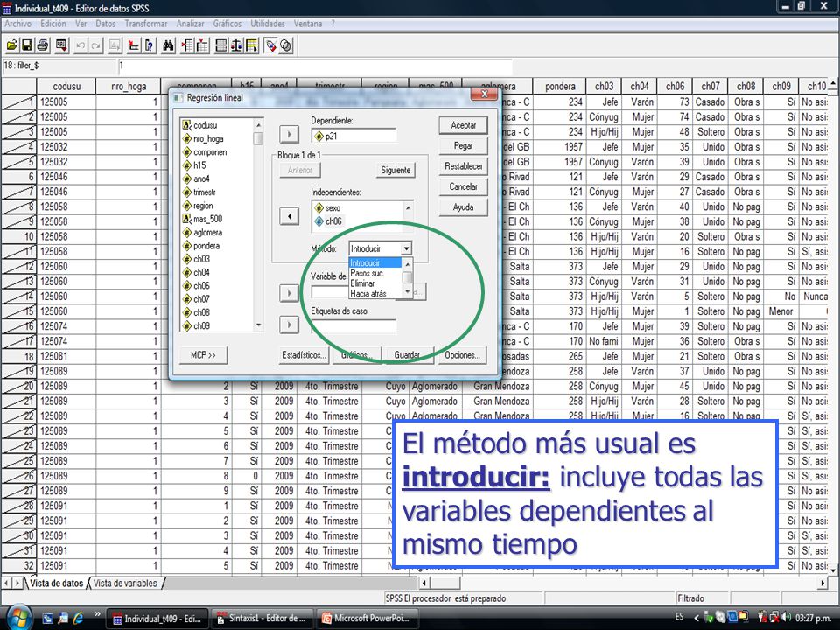Click the Redo toolbar icon
Screen dimensions: 840x630
(x=95, y=45)
